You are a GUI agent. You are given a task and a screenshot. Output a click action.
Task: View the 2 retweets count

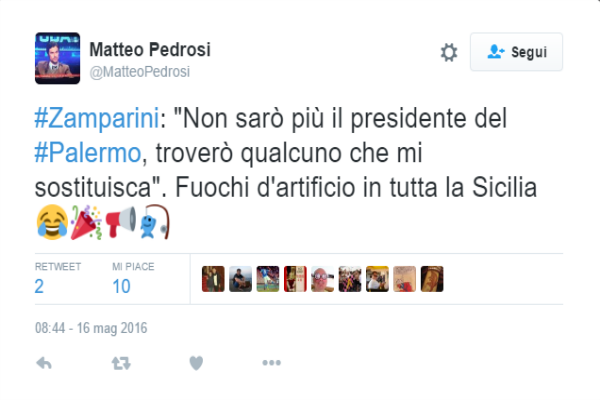pyautogui.click(x=40, y=286)
